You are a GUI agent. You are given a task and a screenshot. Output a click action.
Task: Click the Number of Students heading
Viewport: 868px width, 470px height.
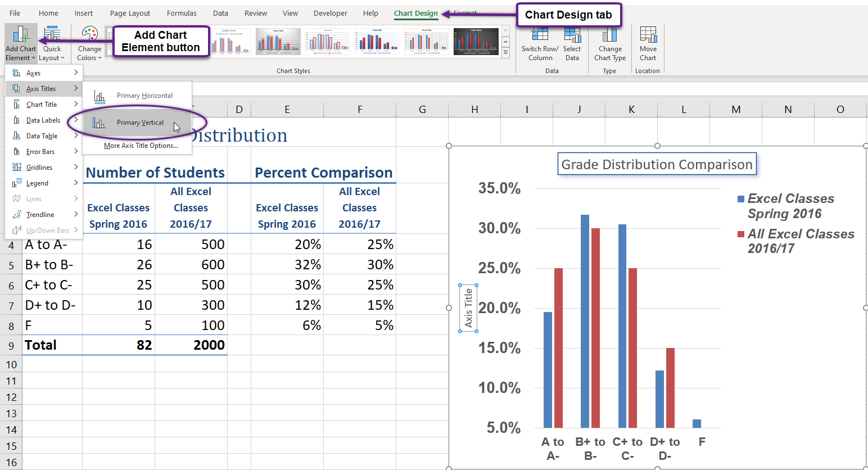tap(155, 173)
